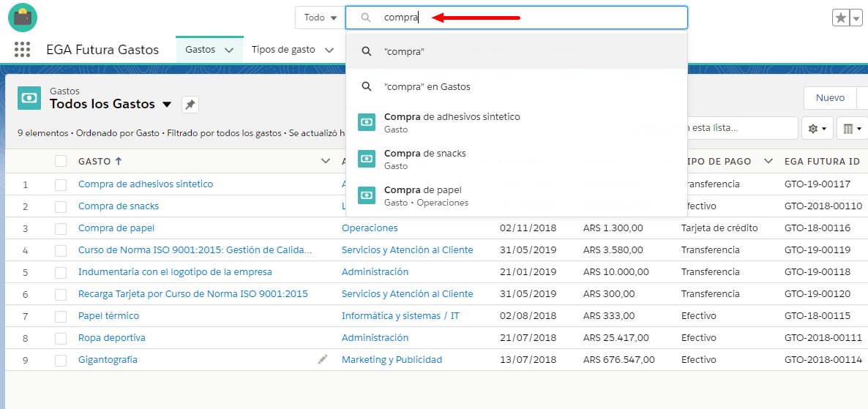
Task: Check the Papel térmico row checkbox
Action: pyautogui.click(x=61, y=316)
